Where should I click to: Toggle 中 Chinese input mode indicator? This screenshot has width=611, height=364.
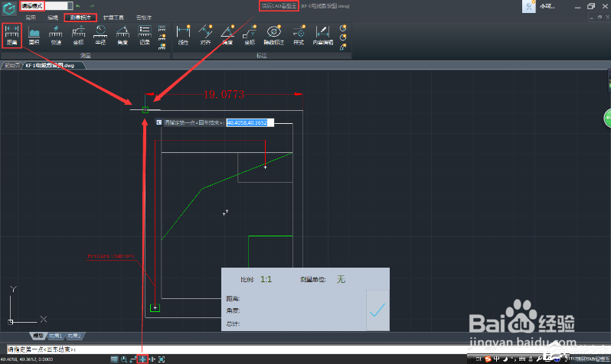[496, 359]
